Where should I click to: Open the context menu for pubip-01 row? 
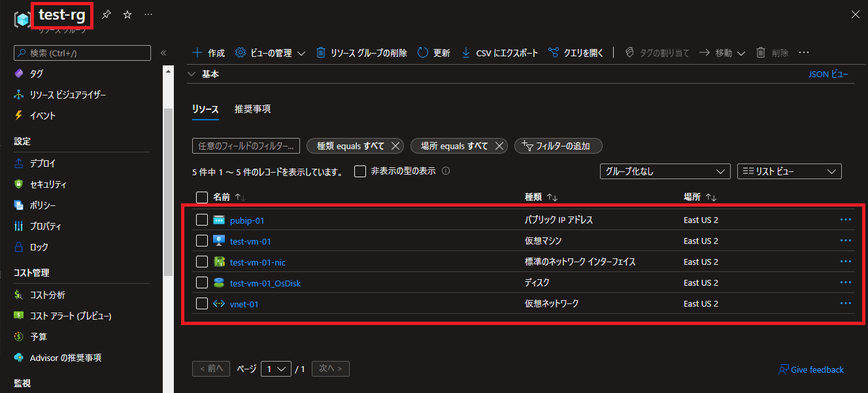click(x=846, y=220)
